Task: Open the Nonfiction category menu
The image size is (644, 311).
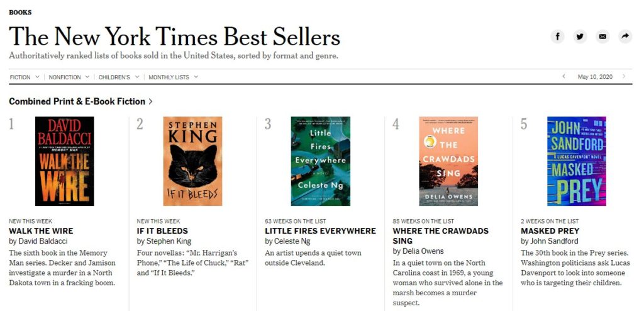Action: pos(69,77)
